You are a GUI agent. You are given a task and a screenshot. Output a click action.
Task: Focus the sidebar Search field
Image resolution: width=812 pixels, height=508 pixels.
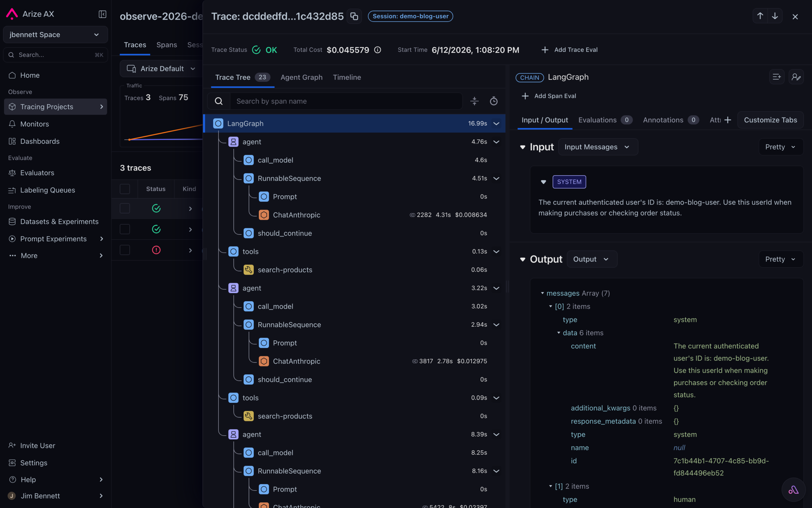pyautogui.click(x=56, y=55)
